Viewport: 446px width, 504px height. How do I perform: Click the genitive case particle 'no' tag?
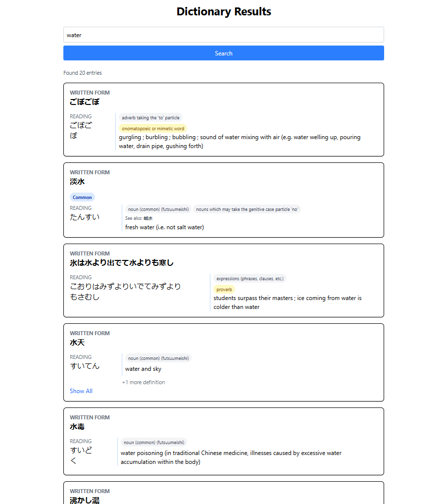click(x=247, y=209)
